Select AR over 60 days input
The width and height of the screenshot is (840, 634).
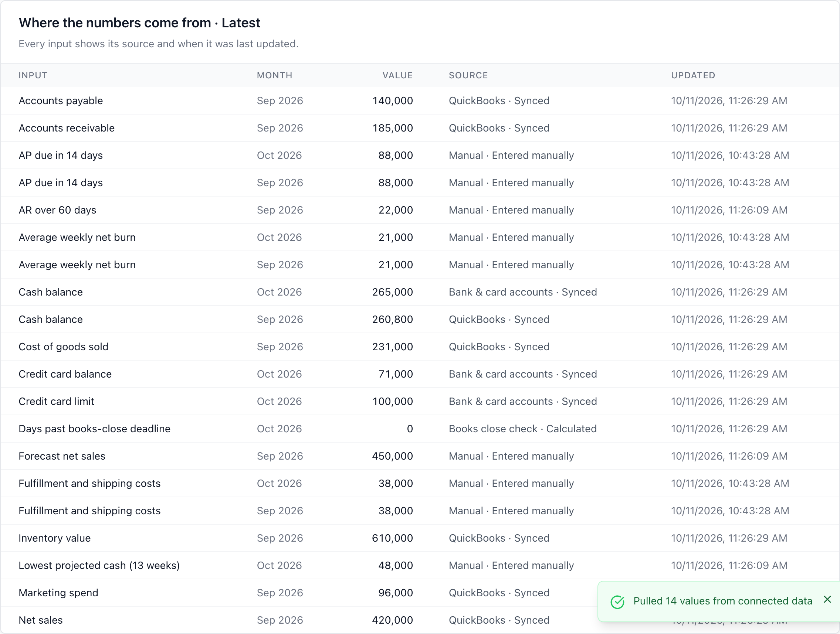(57, 210)
